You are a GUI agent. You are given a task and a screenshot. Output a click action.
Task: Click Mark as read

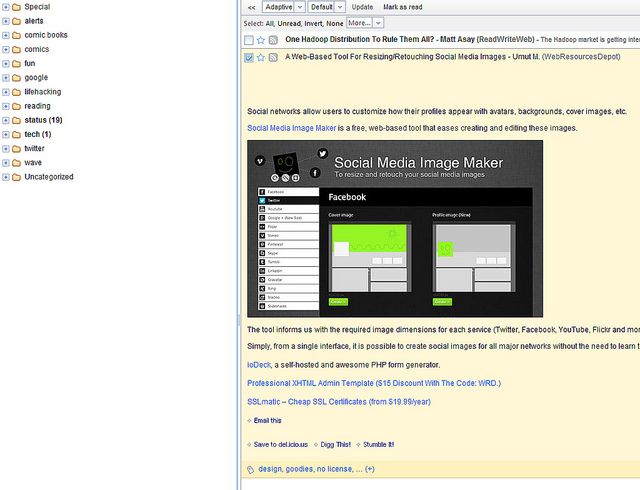[x=402, y=7]
